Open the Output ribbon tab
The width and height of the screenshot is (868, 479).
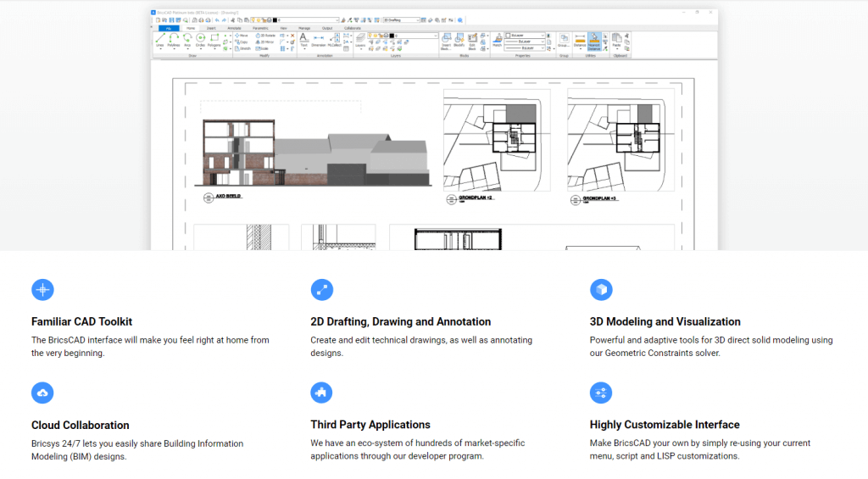(x=327, y=28)
